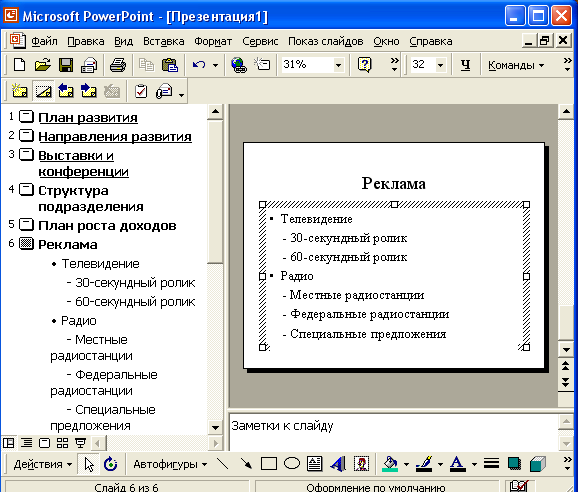Click the Free Rotate icon
The height and width of the screenshot is (492, 578).
pyautogui.click(x=110, y=464)
